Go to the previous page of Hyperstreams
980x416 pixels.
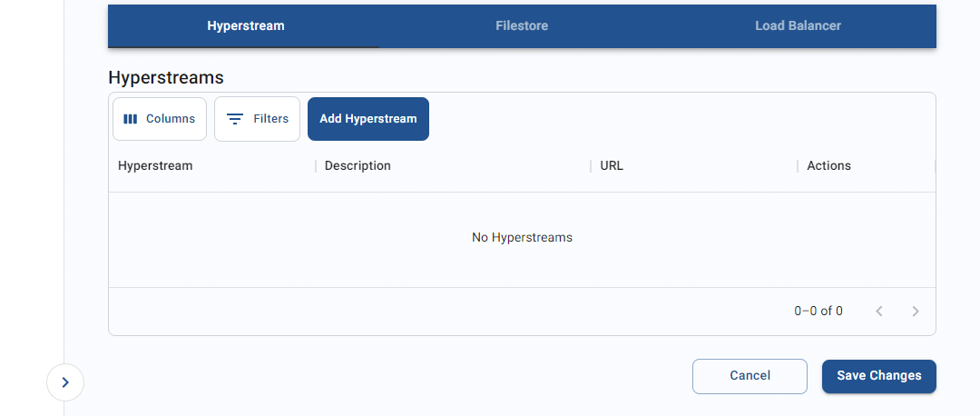point(878,311)
